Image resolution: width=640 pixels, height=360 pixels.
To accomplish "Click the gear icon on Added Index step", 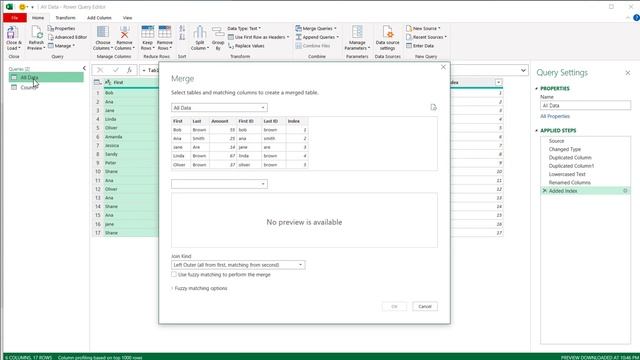I will pyautogui.click(x=625, y=191).
